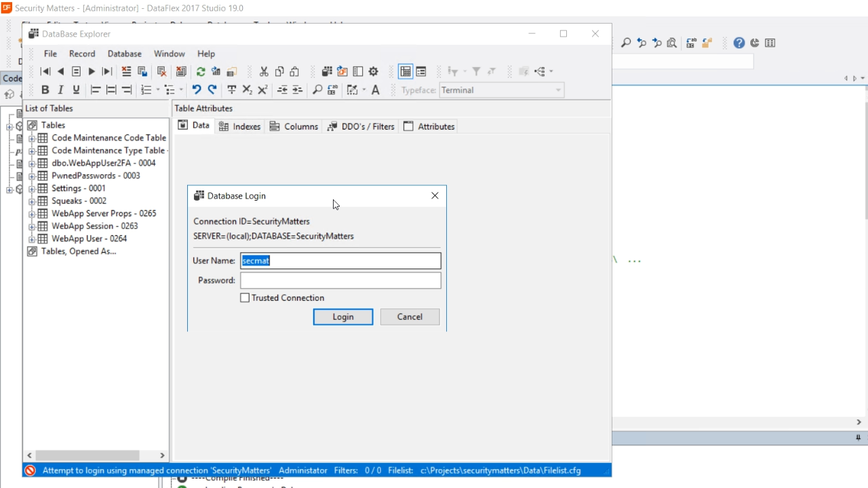This screenshot has width=868, height=488.
Task: Toggle italic formatting button
Action: tap(60, 90)
